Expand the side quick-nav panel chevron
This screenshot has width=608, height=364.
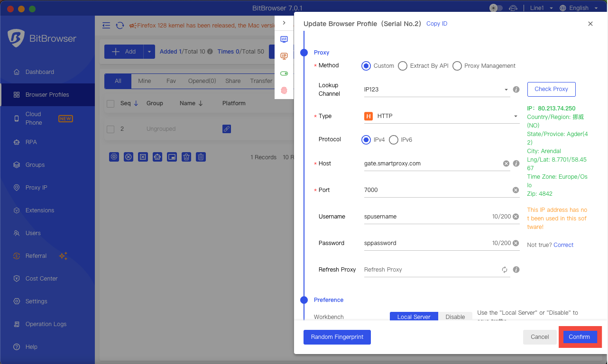(x=284, y=23)
